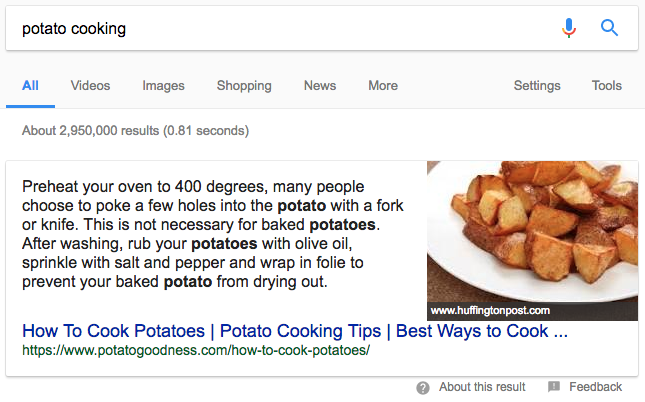The image size is (645, 402).
Task: Click the 'About this result' text
Action: tap(482, 387)
